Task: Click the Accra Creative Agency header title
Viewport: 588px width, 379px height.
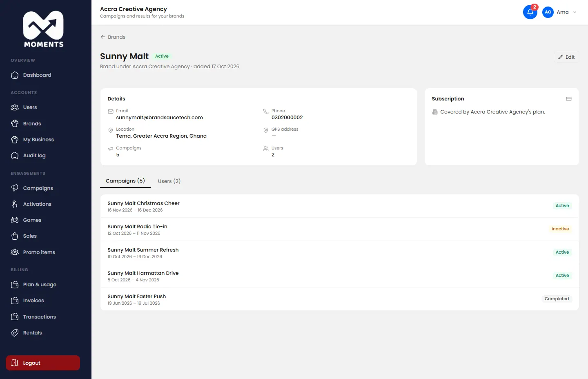Action: pos(134,9)
